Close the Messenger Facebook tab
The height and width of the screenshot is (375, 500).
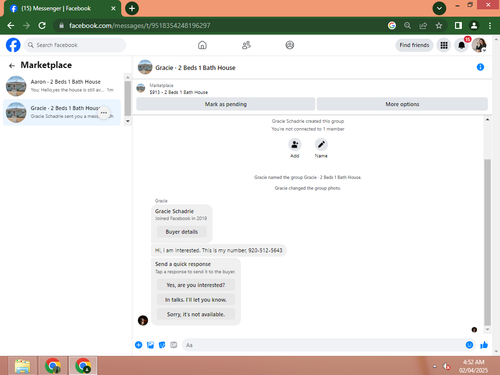[113, 8]
